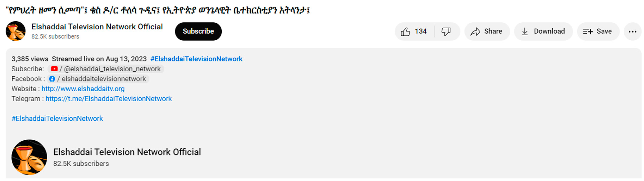Click the Save to playlist icon
644x181 pixels.
(x=587, y=32)
